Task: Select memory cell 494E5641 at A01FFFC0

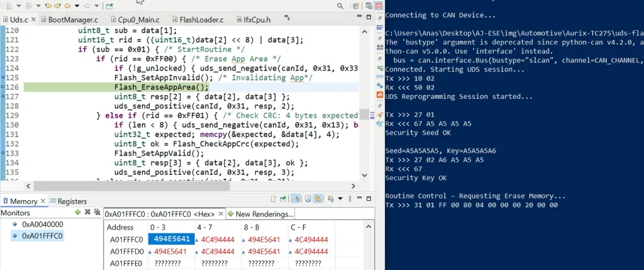Action: click(x=171, y=240)
